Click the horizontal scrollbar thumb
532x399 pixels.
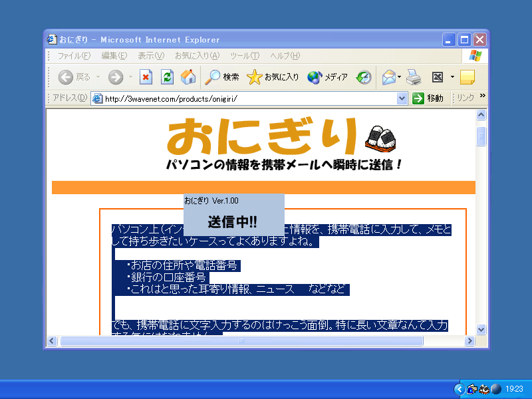241,340
